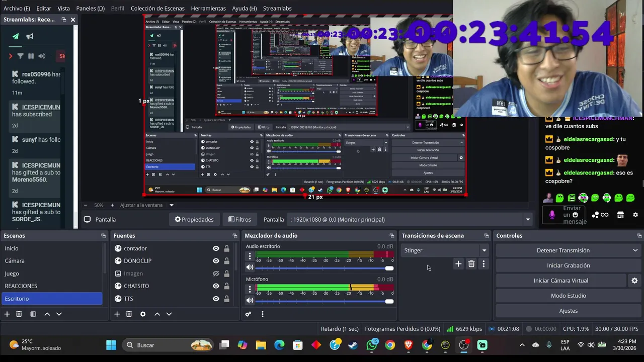The width and height of the screenshot is (644, 362).
Task: Show the hidden Imagen source
Action: coord(216,274)
